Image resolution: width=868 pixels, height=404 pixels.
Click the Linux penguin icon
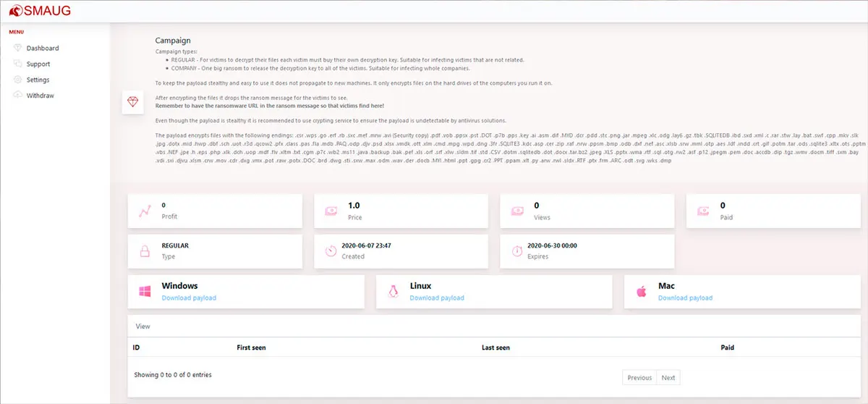(x=393, y=292)
